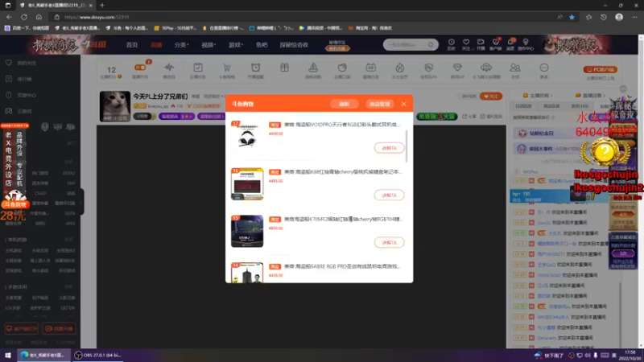Open the K68 keyboard product thumbnail
Viewport: 644px width, 362px height.
click(x=247, y=184)
